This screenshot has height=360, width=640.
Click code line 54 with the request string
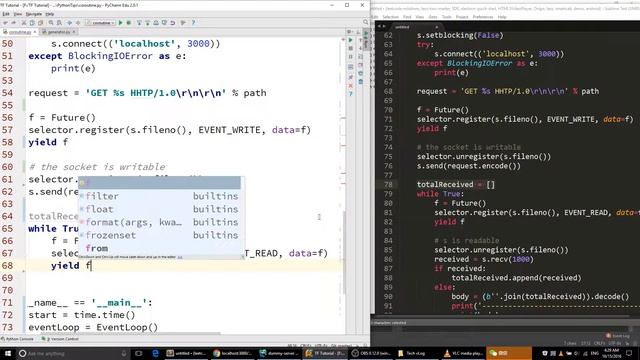point(147,93)
